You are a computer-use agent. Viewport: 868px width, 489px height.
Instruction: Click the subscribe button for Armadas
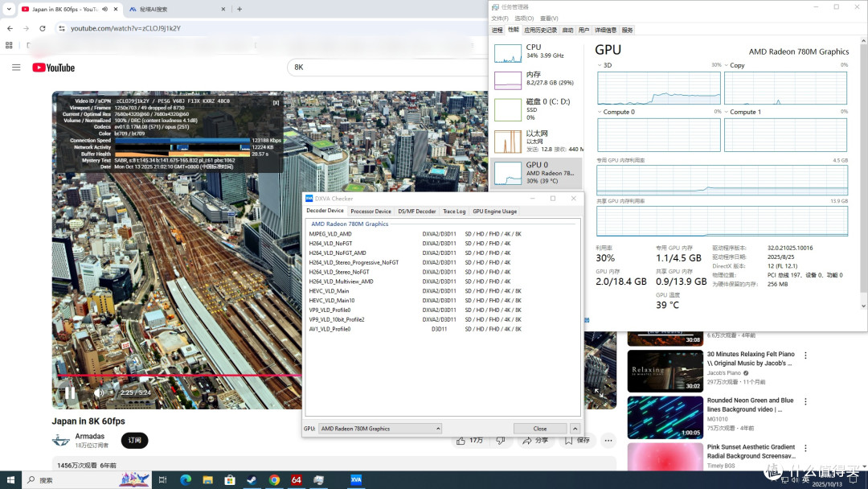click(134, 440)
